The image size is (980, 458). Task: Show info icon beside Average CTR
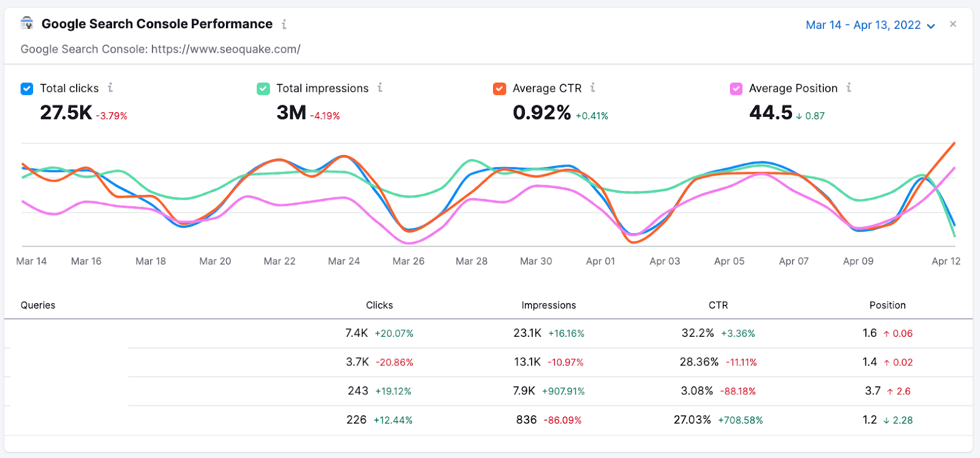pos(593,88)
